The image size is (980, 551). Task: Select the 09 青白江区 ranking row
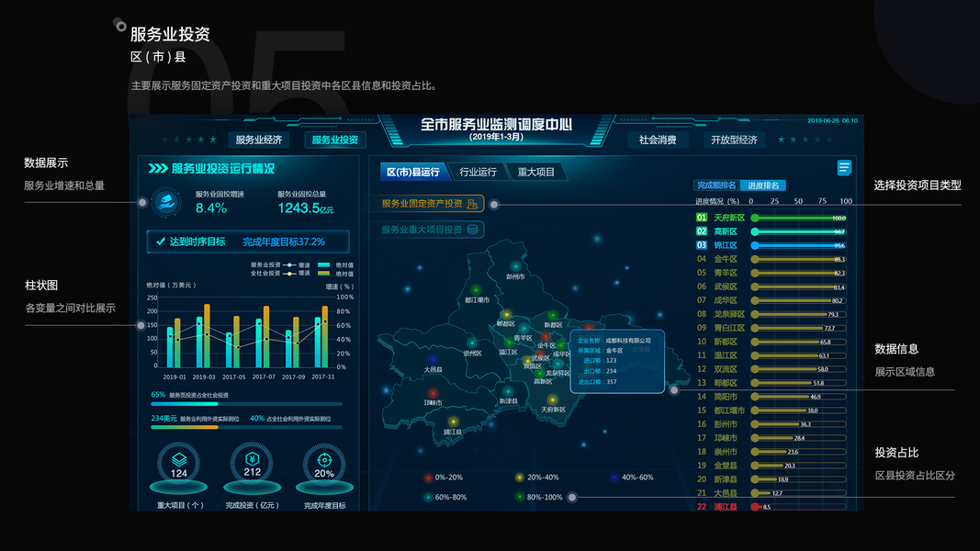point(772,328)
